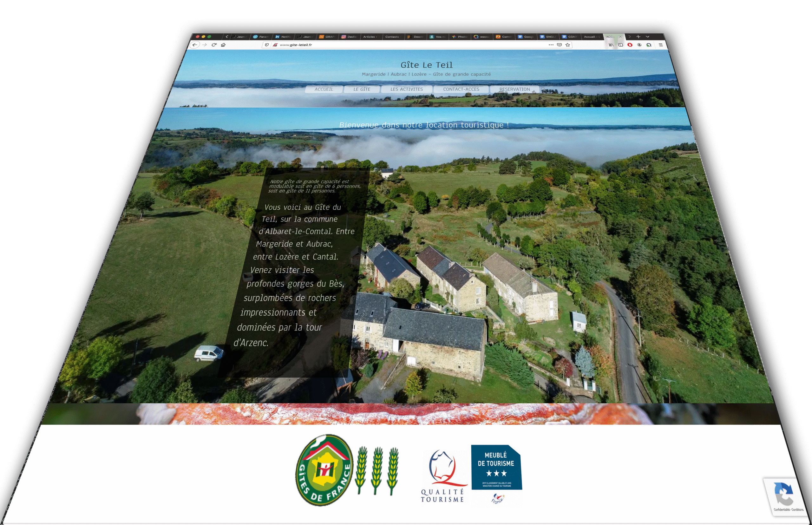Save page to Pocket
The height and width of the screenshot is (525, 812).
pos(560,45)
